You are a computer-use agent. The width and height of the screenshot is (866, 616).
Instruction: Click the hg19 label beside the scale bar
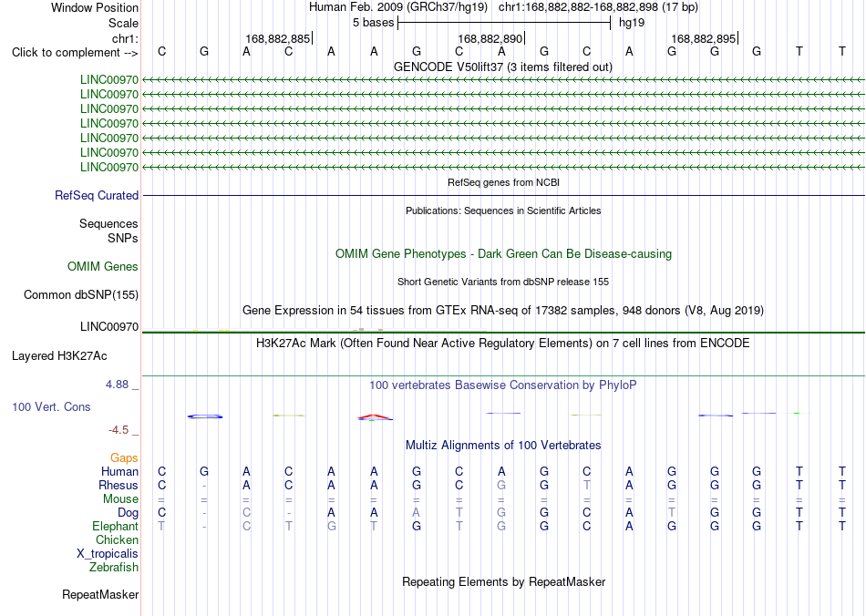click(x=632, y=23)
